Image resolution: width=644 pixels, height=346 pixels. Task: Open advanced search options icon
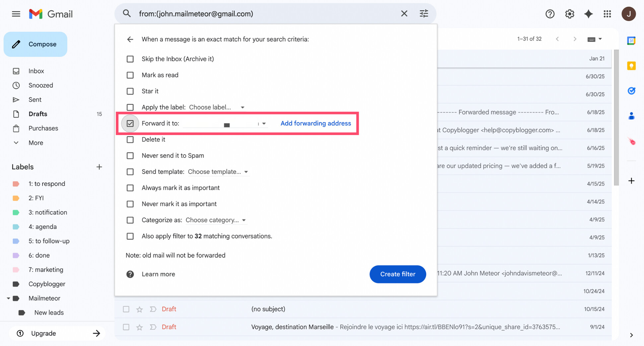coord(424,13)
